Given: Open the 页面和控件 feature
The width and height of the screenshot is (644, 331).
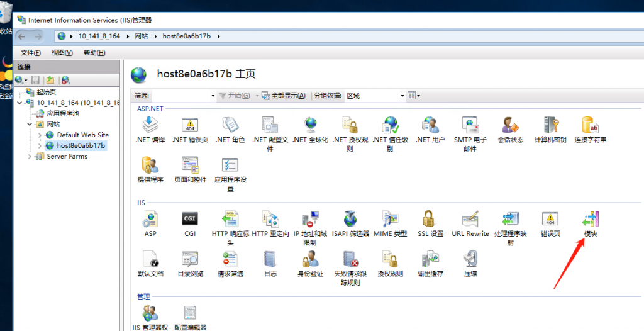Looking at the screenshot, I should tap(190, 170).
